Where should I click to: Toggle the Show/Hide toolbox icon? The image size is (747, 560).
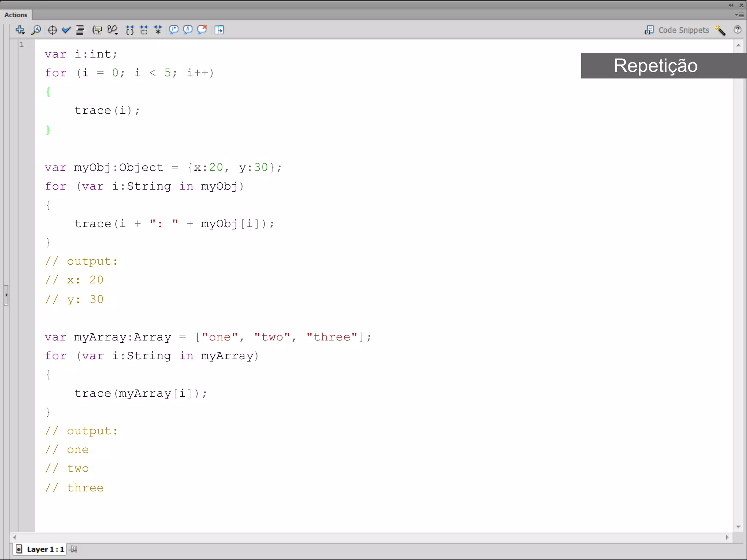[x=219, y=30]
